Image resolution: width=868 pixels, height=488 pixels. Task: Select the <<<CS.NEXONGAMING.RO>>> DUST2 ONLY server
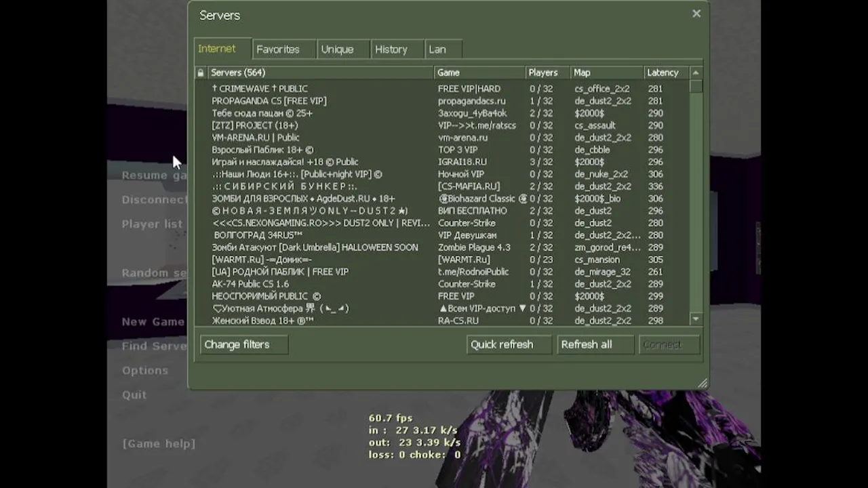[441, 223]
